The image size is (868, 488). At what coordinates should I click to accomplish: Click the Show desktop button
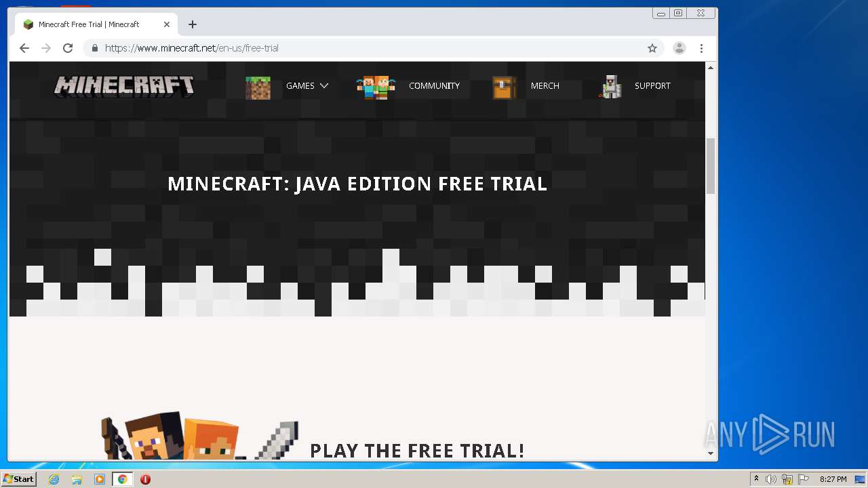tap(860, 479)
